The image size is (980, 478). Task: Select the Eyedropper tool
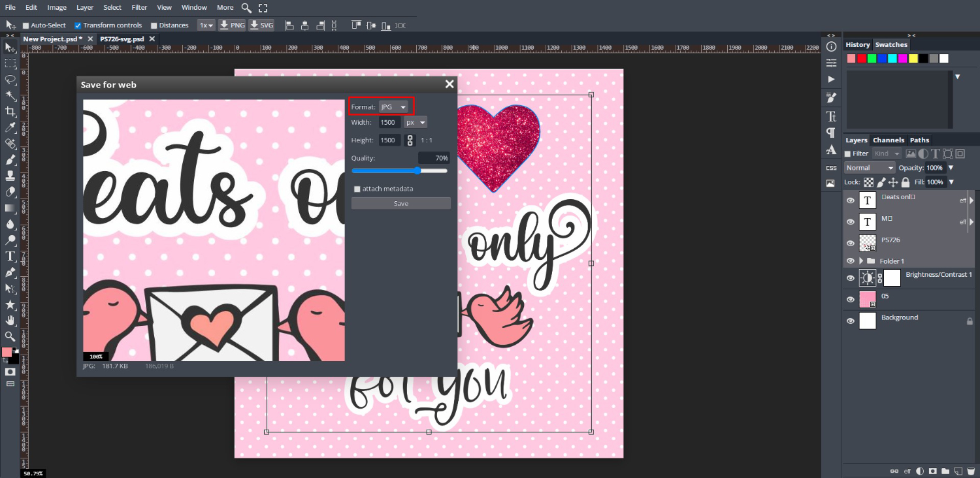point(10,127)
